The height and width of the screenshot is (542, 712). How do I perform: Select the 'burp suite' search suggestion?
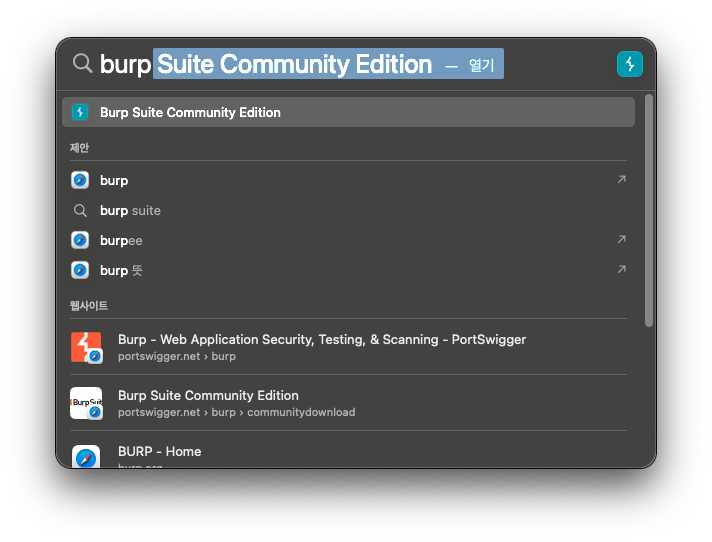pos(130,211)
